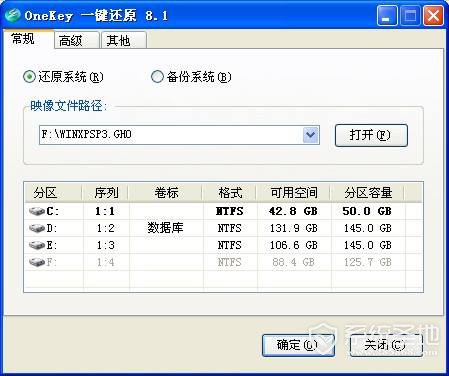Click the OneKey app icon in title bar

click(x=13, y=16)
